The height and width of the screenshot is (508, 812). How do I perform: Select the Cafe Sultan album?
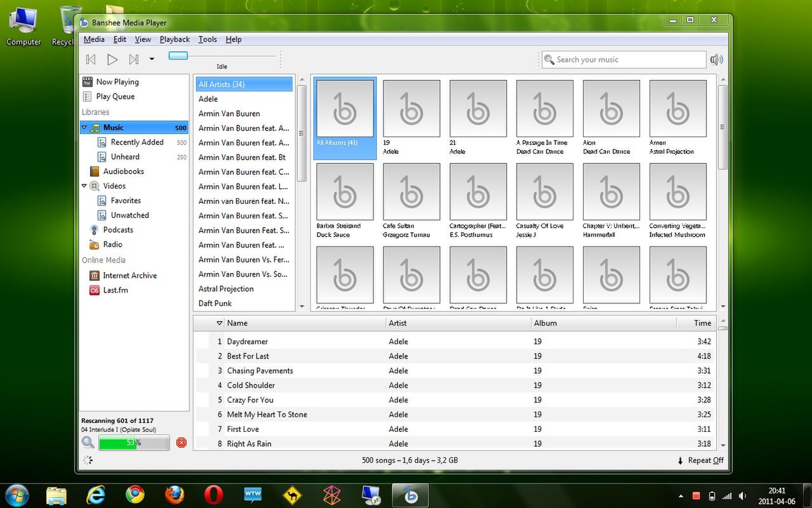point(412,201)
